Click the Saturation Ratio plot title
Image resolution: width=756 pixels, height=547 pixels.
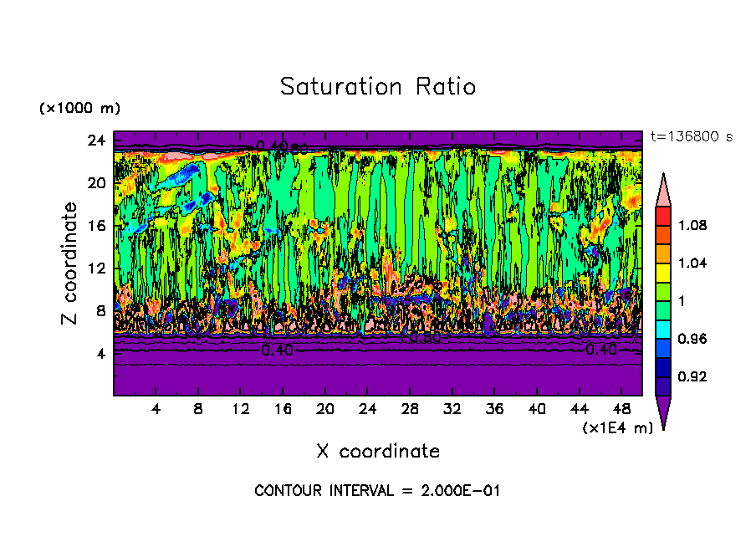(378, 87)
